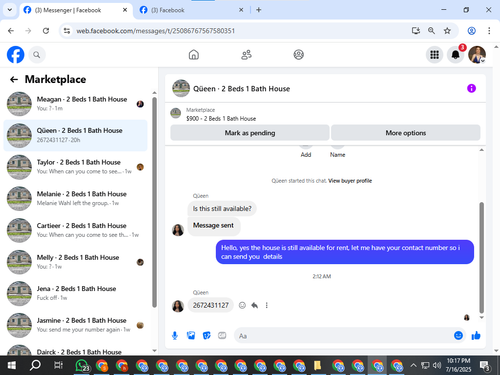The image size is (500, 375).
Task: Open Chrome profile icon
Action: (x=471, y=31)
